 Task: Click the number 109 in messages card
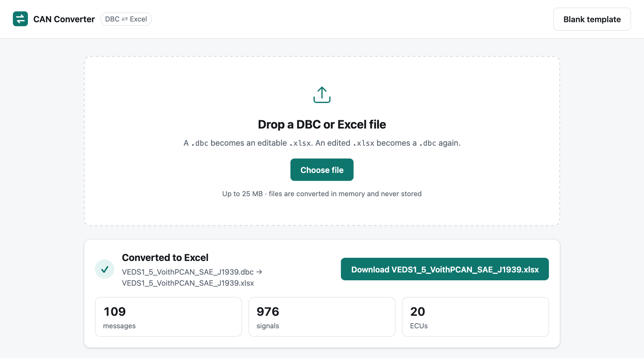[114, 311]
